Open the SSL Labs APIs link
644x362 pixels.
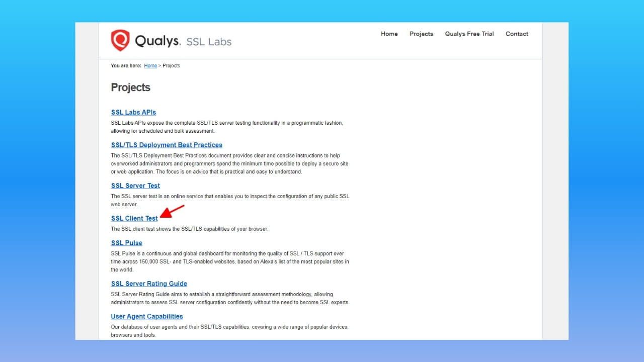[133, 112]
